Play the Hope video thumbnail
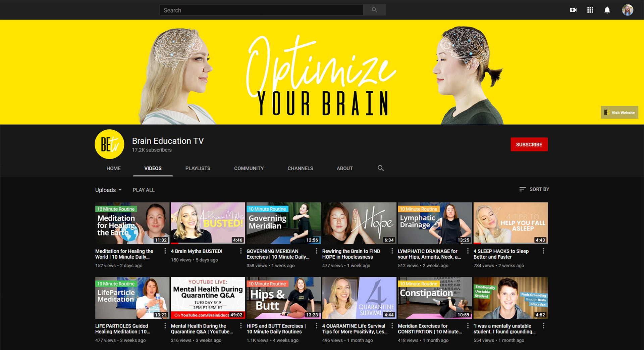 (x=359, y=223)
